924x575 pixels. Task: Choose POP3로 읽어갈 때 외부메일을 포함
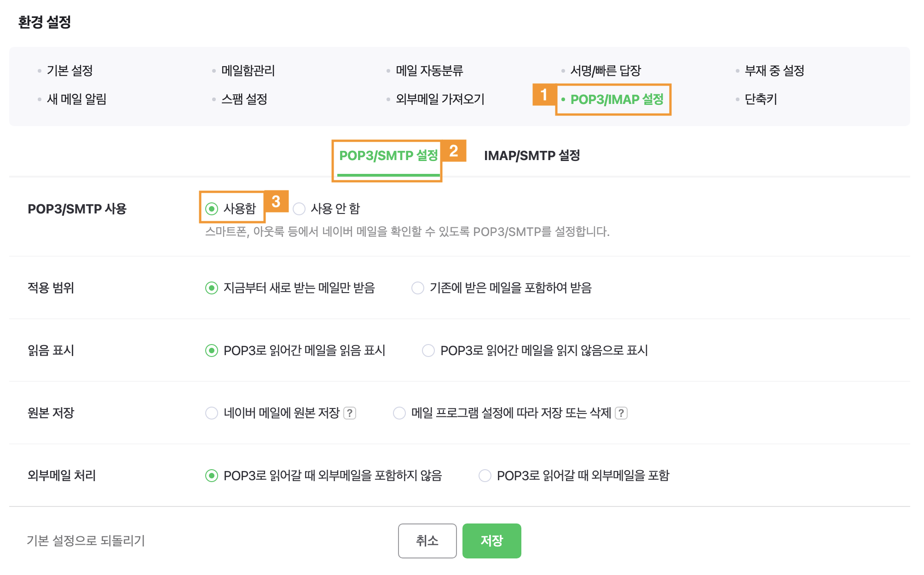click(485, 476)
